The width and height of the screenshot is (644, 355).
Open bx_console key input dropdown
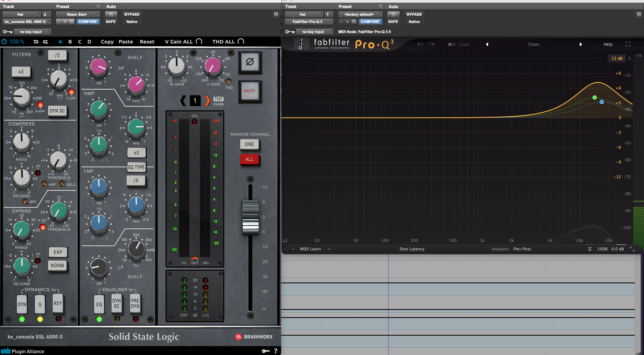pyautogui.click(x=32, y=31)
